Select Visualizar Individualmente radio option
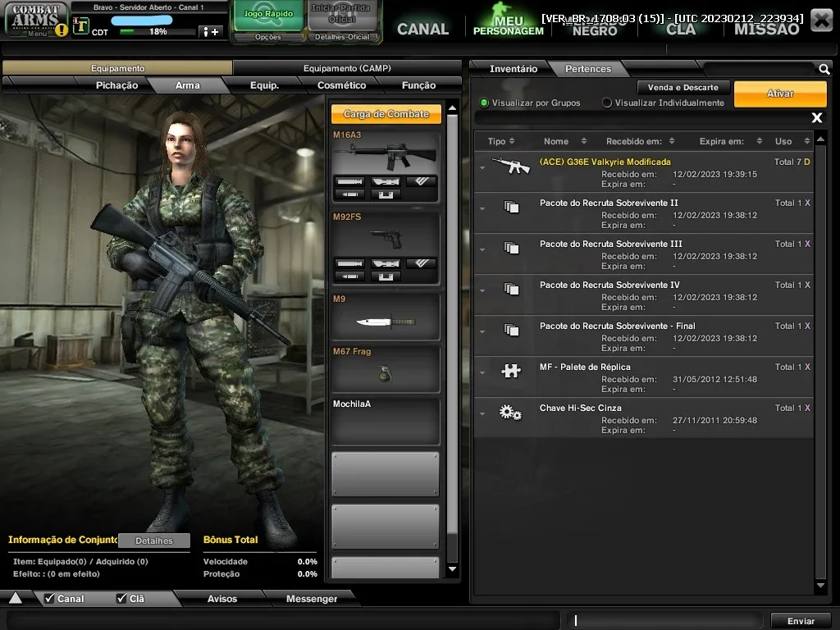840x630 pixels. tap(607, 103)
